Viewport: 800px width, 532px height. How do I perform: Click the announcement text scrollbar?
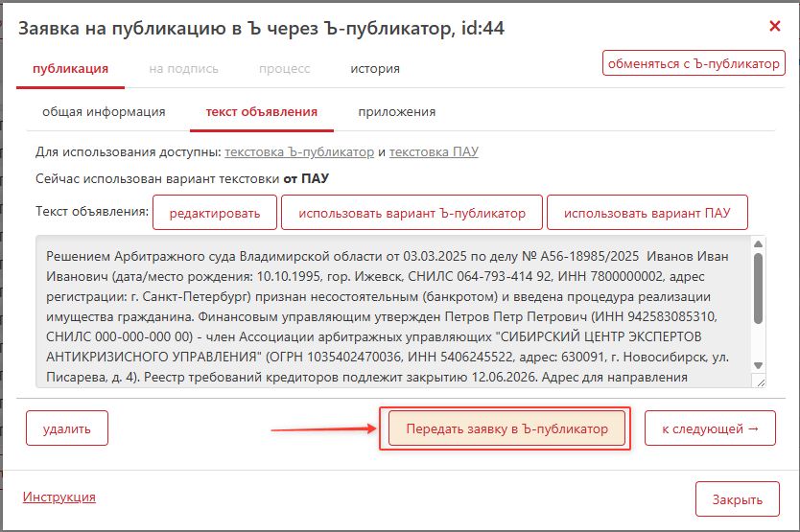tap(759, 288)
